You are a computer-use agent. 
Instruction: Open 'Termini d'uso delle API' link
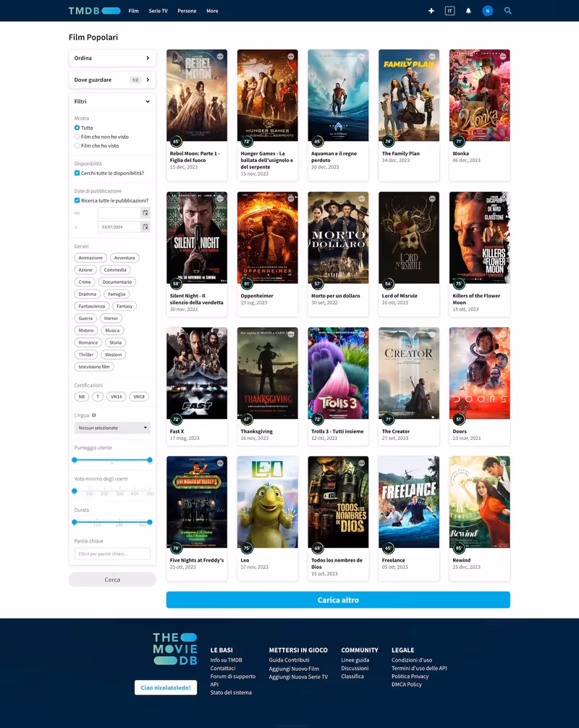pyautogui.click(x=419, y=668)
